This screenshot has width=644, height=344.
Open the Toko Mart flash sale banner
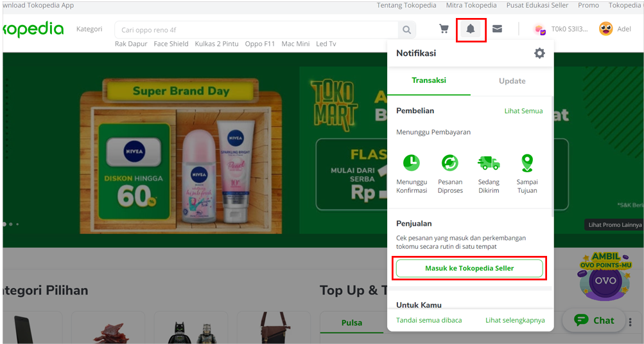(344, 150)
